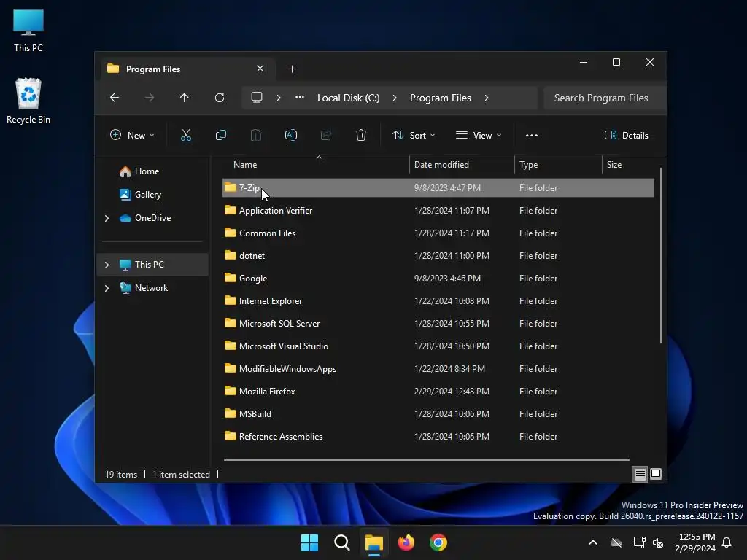Open the See more ellipsis in toolbar
The image size is (747, 560).
(x=532, y=135)
